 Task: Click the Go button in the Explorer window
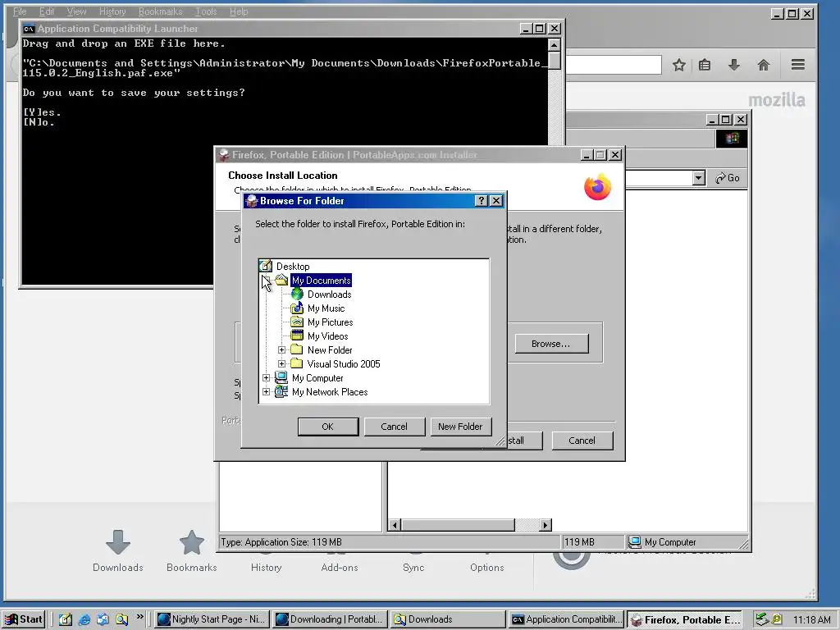tap(728, 178)
